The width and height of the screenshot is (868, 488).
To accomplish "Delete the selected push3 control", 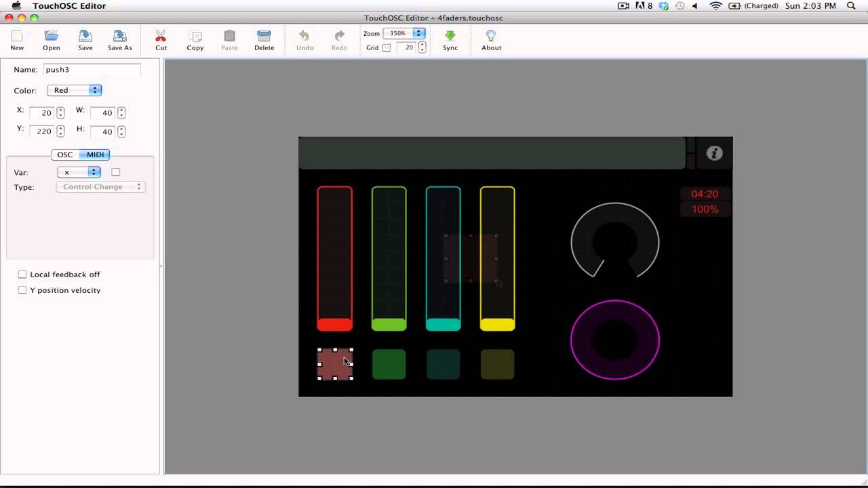I will pos(264,37).
